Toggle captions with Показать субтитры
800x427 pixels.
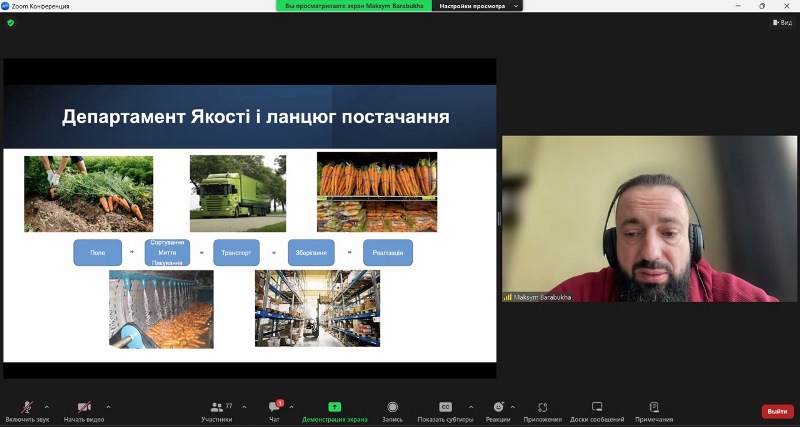tap(445, 408)
